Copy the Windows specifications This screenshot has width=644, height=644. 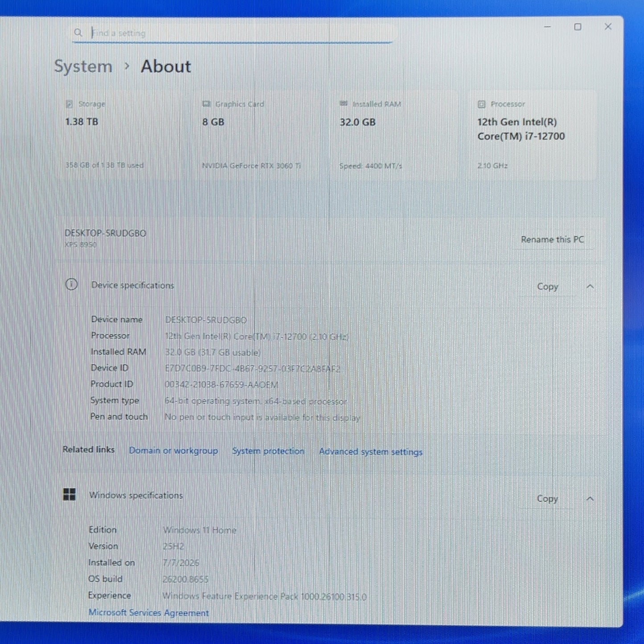pyautogui.click(x=547, y=499)
